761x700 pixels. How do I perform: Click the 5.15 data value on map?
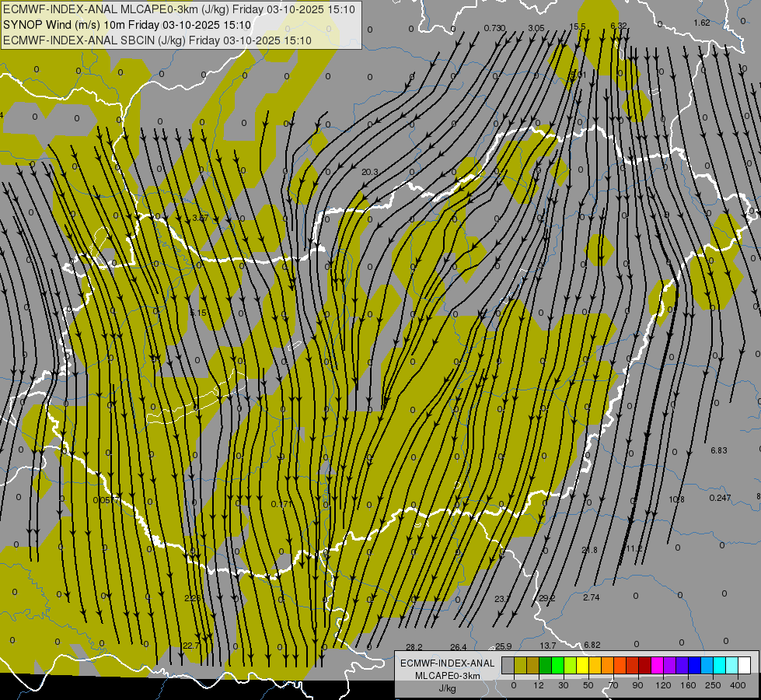pos(198,313)
